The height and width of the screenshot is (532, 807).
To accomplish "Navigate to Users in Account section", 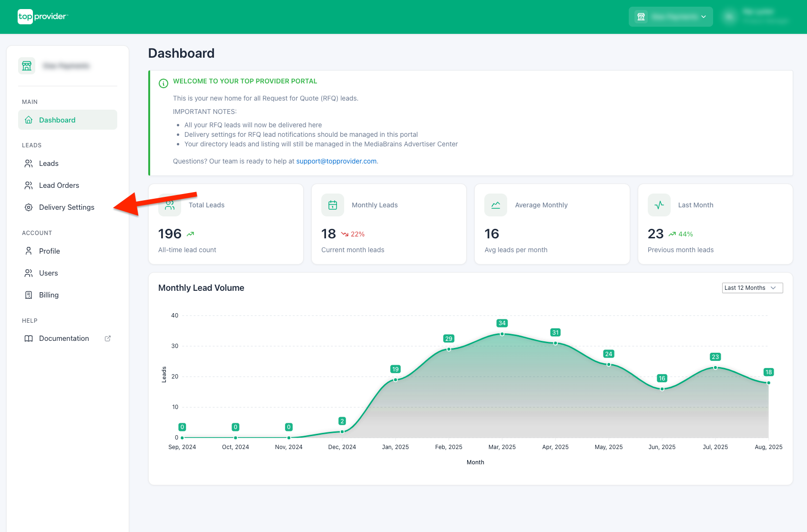I will 48,273.
